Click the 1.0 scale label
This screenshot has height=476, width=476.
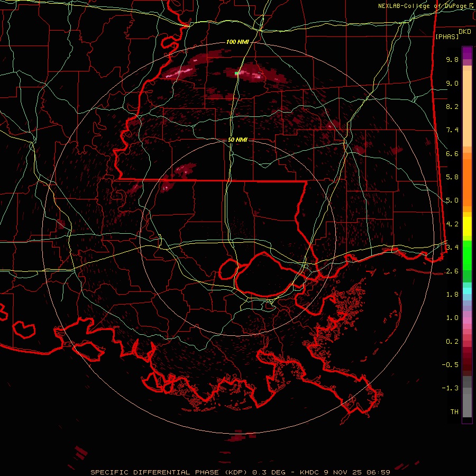(x=452, y=318)
